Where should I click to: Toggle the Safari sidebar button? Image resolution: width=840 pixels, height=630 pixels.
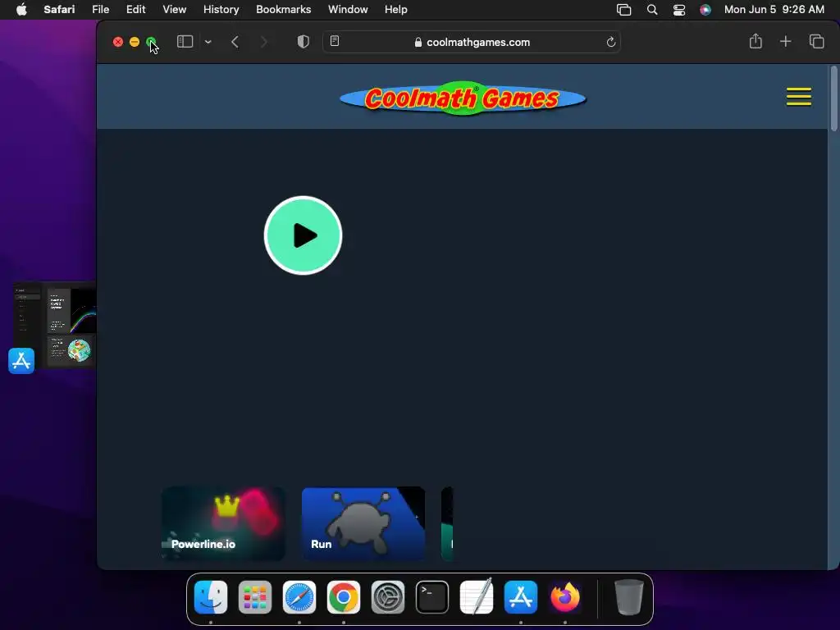(x=185, y=42)
